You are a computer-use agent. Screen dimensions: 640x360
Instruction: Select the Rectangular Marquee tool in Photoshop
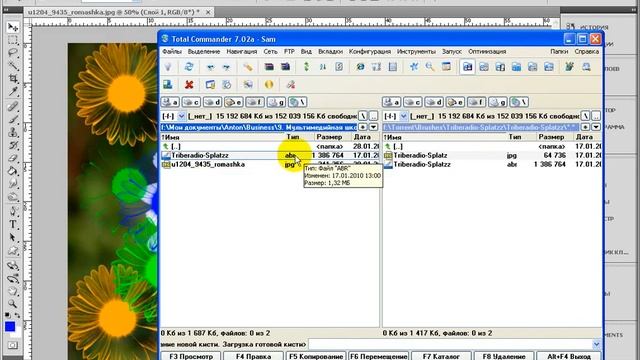click(x=13, y=40)
